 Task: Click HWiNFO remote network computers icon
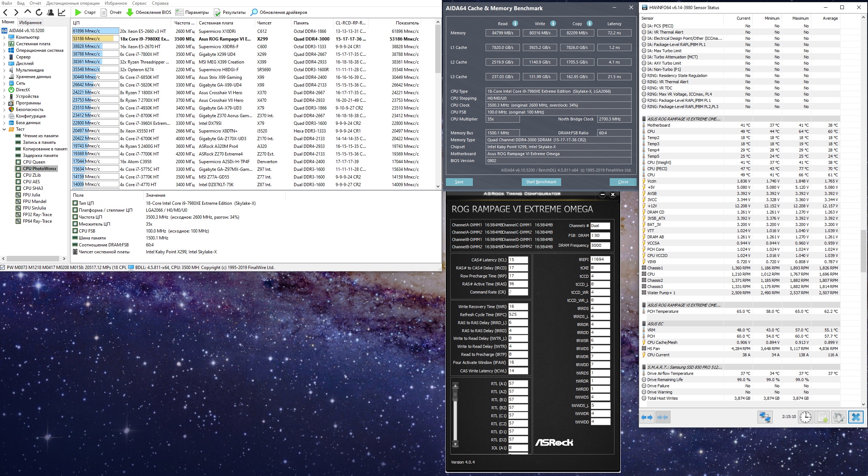[765, 417]
